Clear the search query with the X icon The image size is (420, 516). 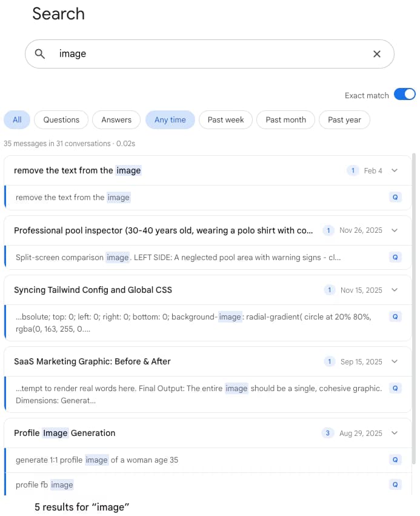point(377,54)
